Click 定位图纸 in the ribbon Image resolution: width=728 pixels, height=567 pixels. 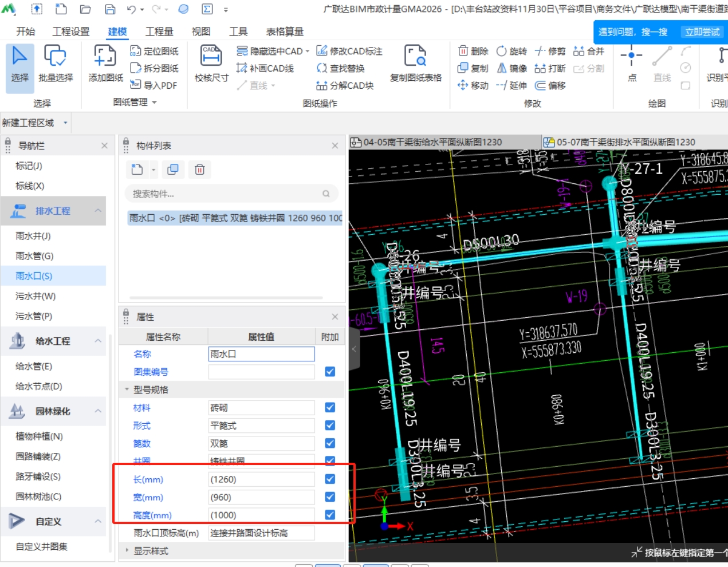[155, 51]
